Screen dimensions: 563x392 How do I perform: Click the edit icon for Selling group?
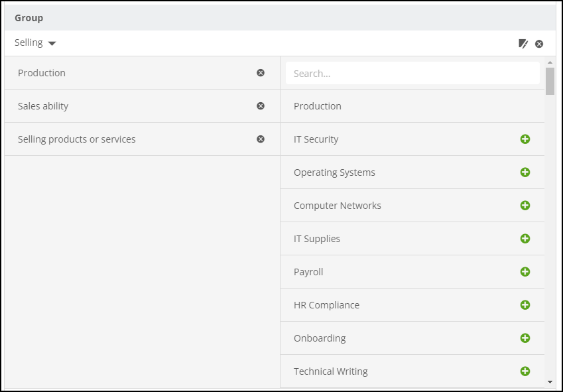pos(523,44)
